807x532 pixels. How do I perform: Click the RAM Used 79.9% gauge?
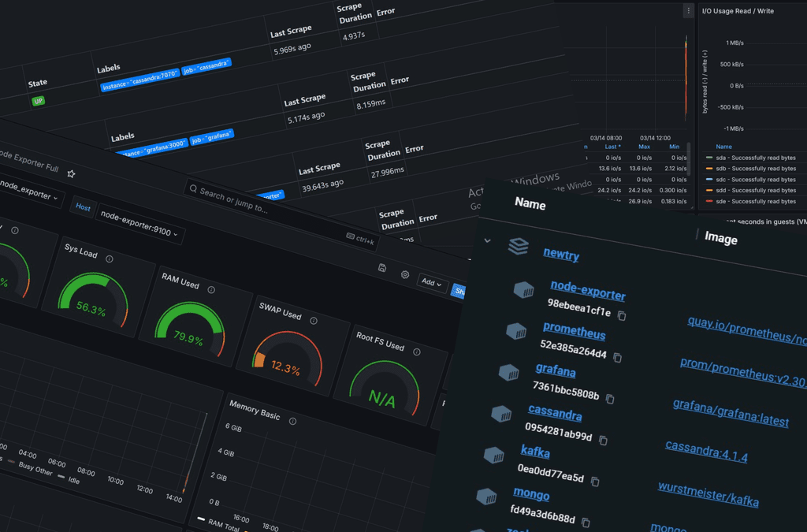pyautogui.click(x=189, y=329)
